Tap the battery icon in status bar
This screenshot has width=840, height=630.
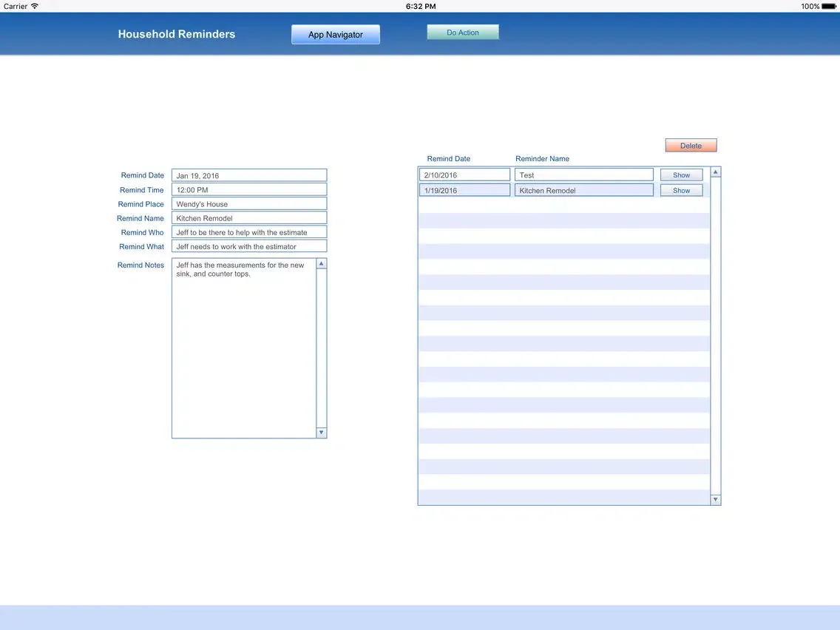(x=829, y=6)
